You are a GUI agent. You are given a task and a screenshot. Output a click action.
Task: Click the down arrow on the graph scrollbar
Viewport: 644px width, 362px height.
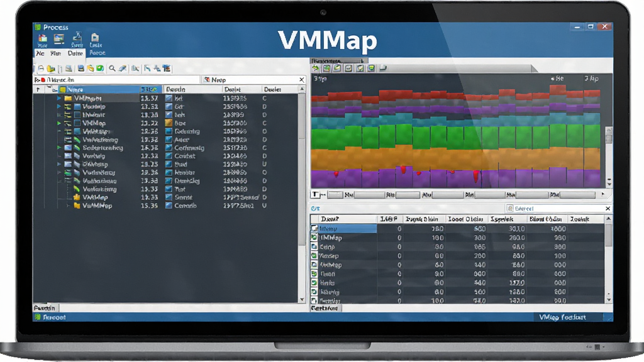[609, 183]
